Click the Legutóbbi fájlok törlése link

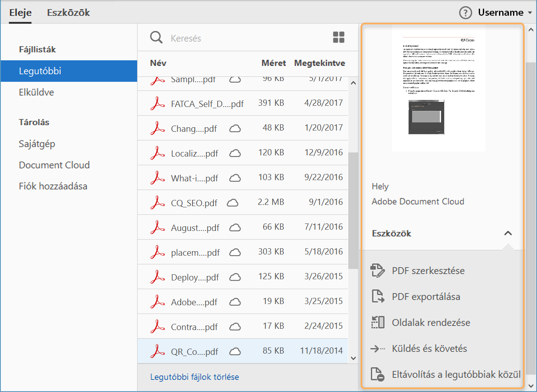click(x=195, y=377)
